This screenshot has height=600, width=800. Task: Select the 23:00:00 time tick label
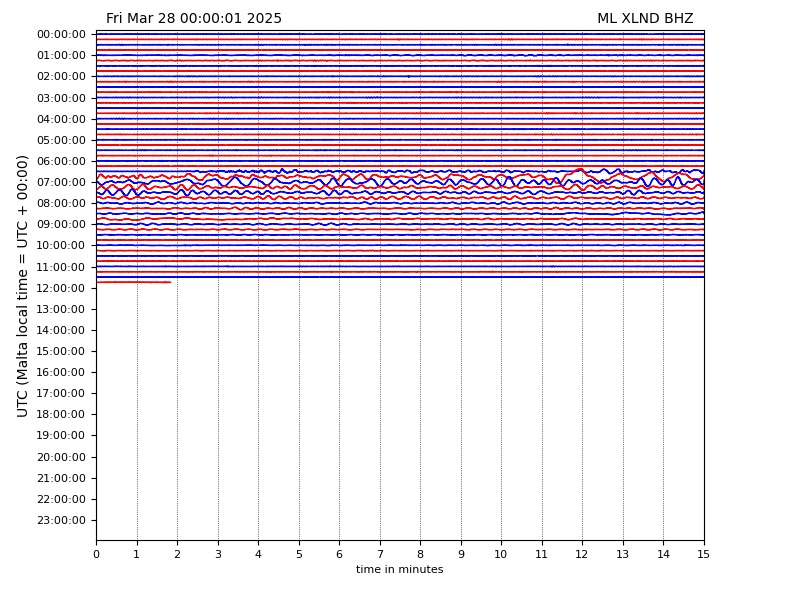[61, 521]
